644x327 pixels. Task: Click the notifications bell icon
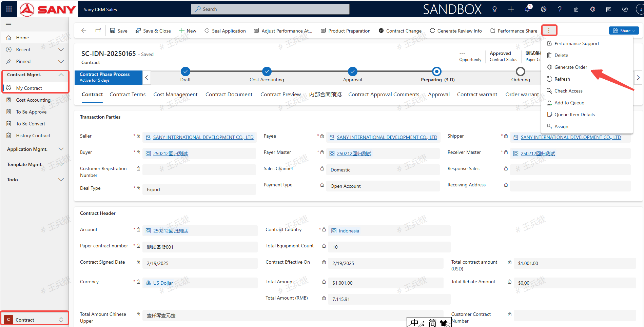[527, 9]
